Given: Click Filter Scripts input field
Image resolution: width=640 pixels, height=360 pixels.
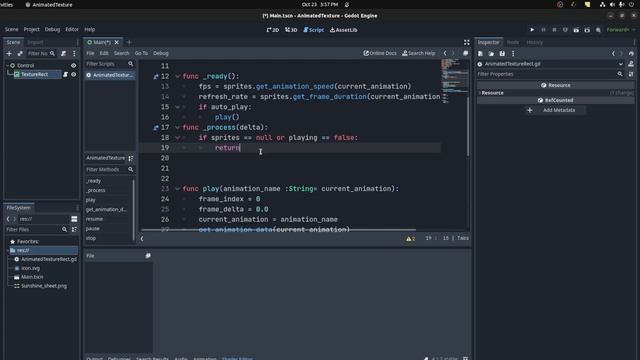Looking at the screenshot, I should (109, 64).
